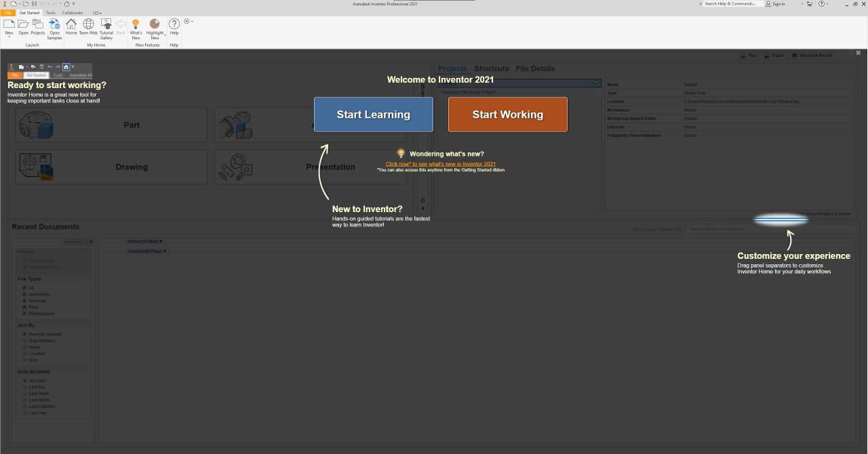This screenshot has width=868, height=454.
Task: Filter by Last Year
Action: (24, 413)
